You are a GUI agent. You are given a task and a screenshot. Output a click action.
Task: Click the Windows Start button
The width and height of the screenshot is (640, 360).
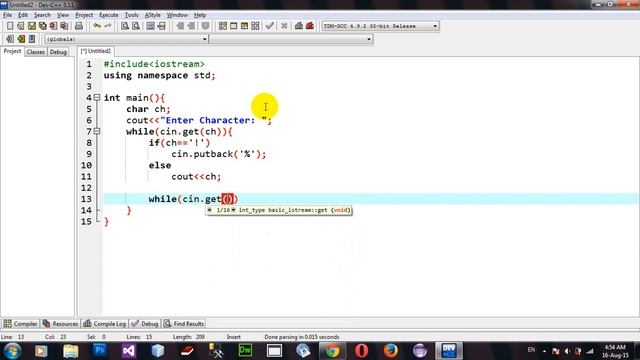(12, 351)
